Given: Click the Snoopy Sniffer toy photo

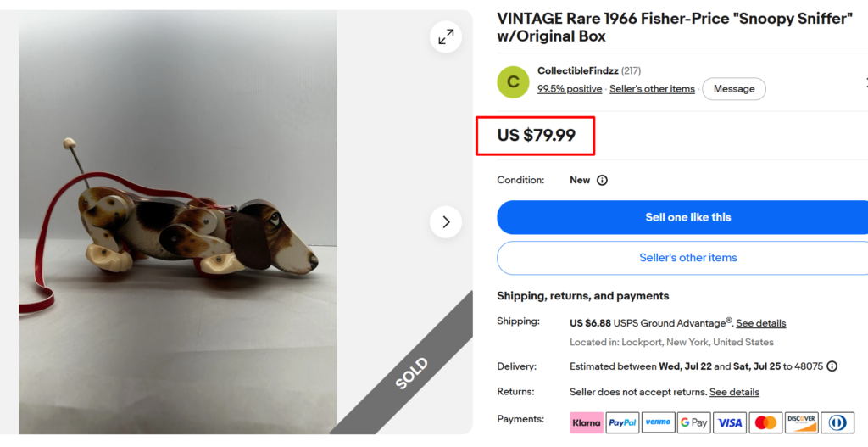Looking at the screenshot, I should (x=178, y=222).
